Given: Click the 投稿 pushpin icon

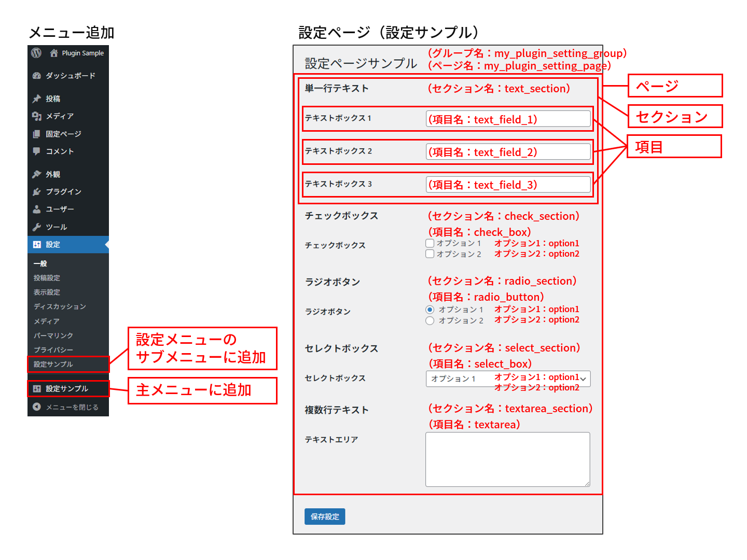Looking at the screenshot, I should [x=37, y=99].
